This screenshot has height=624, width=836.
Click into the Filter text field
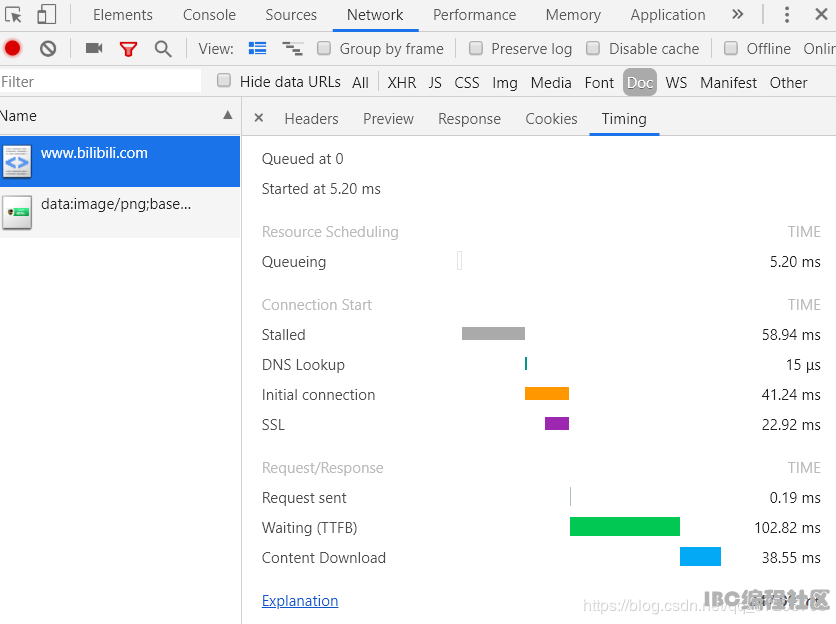pos(101,82)
